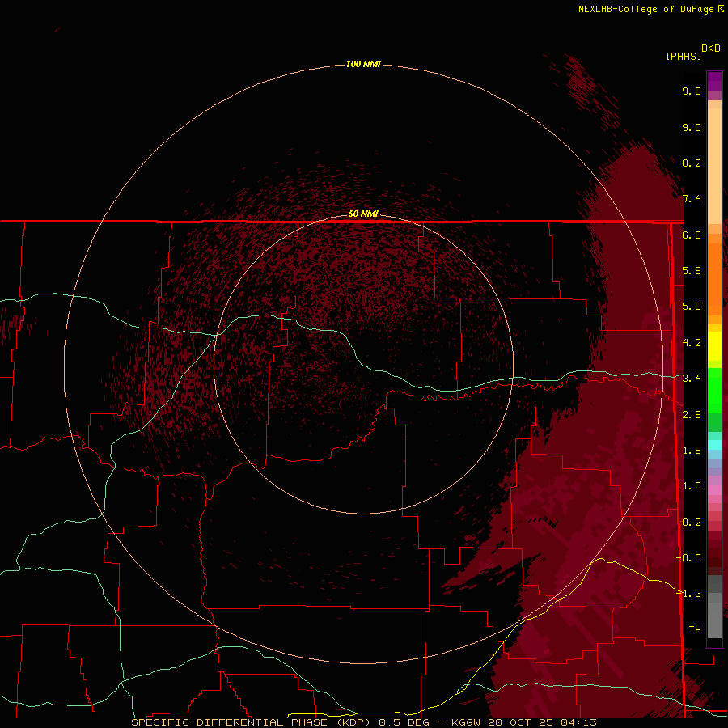Click the 1.0 value on the color scale

[x=692, y=486]
